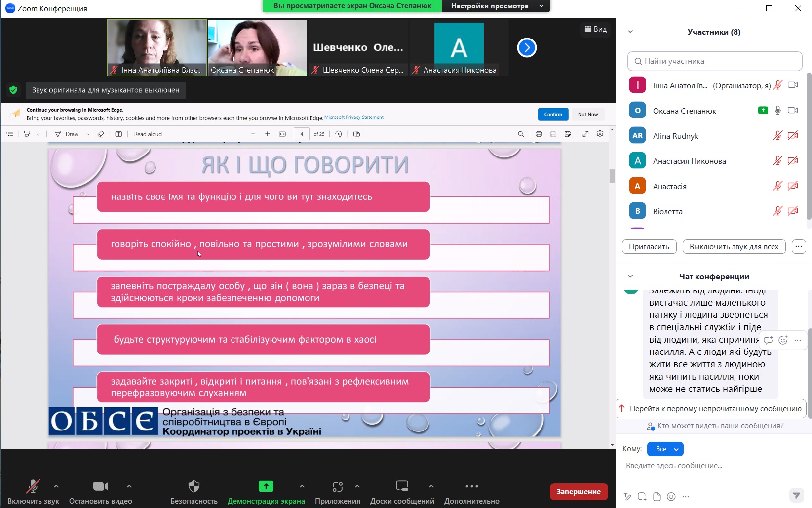The width and height of the screenshot is (812, 508).
Task: Click the green encryption shield icon
Action: (x=13, y=90)
